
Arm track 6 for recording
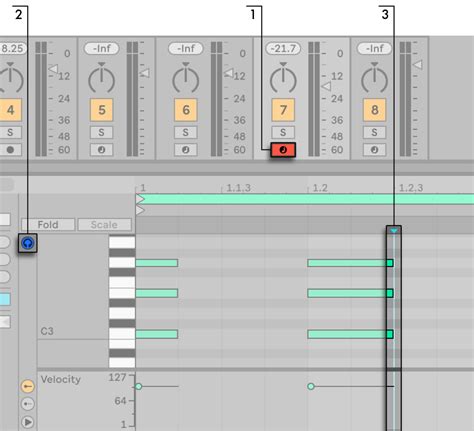tap(186, 150)
